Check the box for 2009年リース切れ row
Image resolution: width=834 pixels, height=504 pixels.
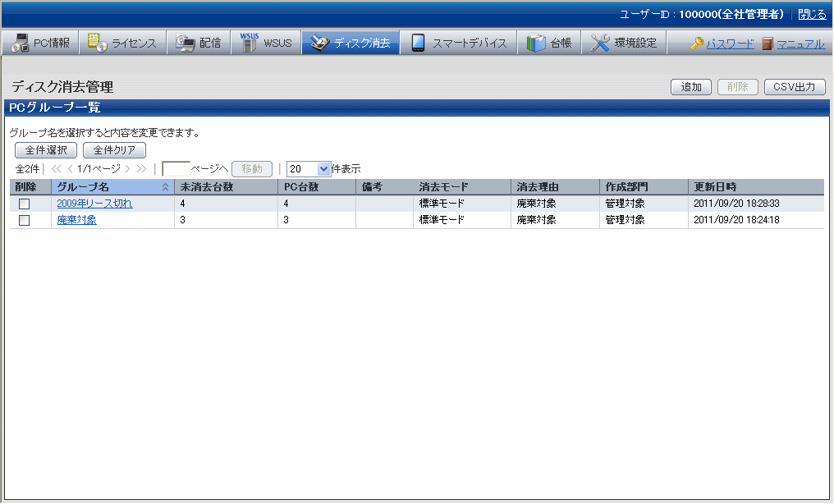pyautogui.click(x=25, y=204)
